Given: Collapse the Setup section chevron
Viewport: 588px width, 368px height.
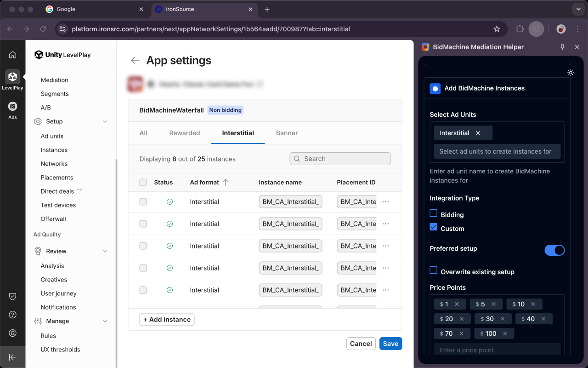Looking at the screenshot, I should pos(105,121).
